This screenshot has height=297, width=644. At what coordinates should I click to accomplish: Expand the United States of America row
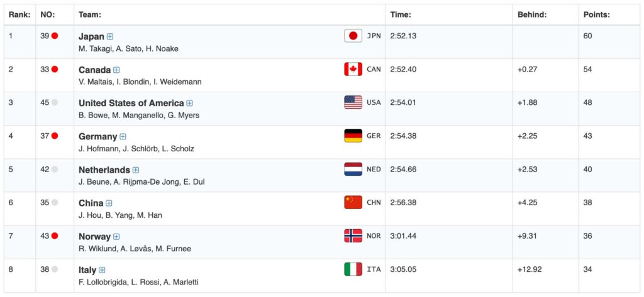coord(189,103)
